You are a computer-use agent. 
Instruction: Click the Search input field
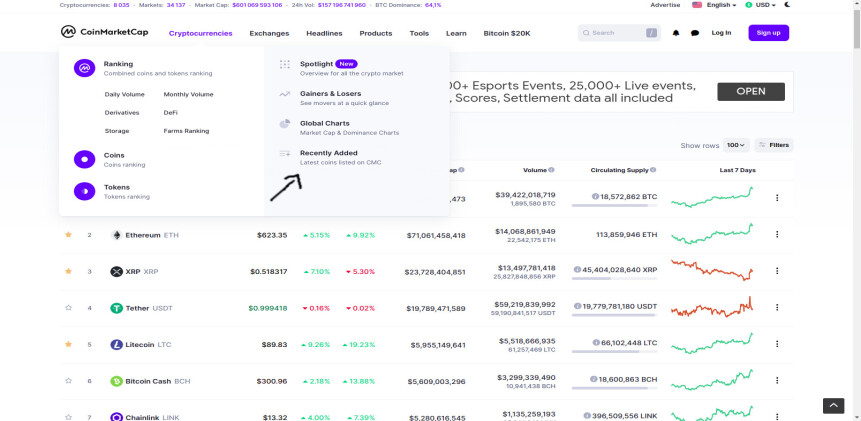click(x=619, y=33)
